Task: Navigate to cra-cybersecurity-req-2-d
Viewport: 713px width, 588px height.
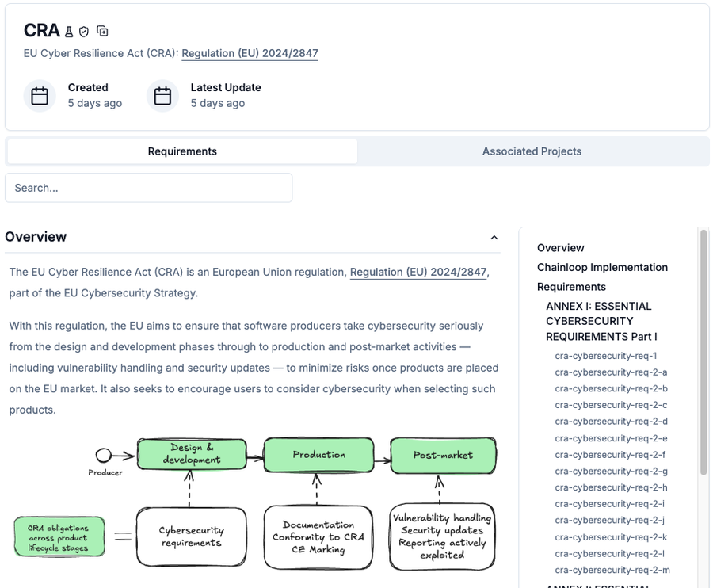Action: point(611,422)
